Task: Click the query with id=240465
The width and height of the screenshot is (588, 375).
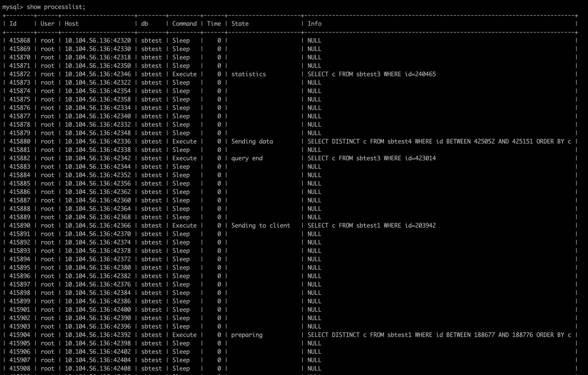Action: [x=372, y=74]
